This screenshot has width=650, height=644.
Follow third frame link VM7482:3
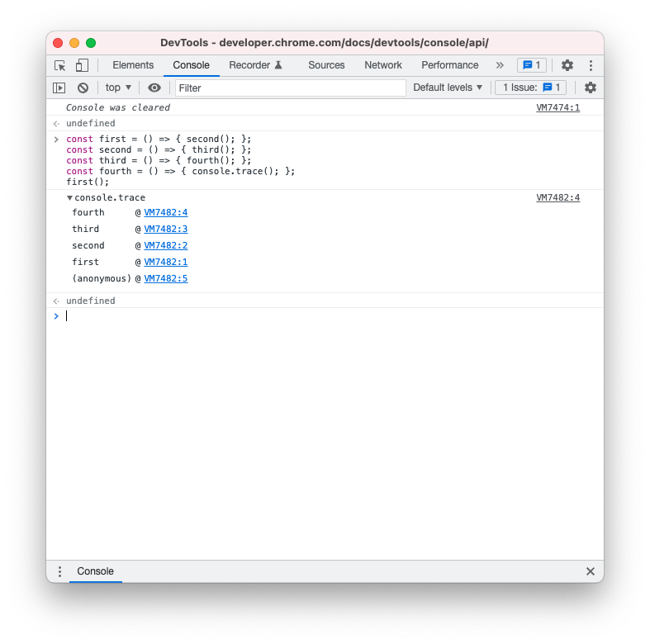(166, 230)
